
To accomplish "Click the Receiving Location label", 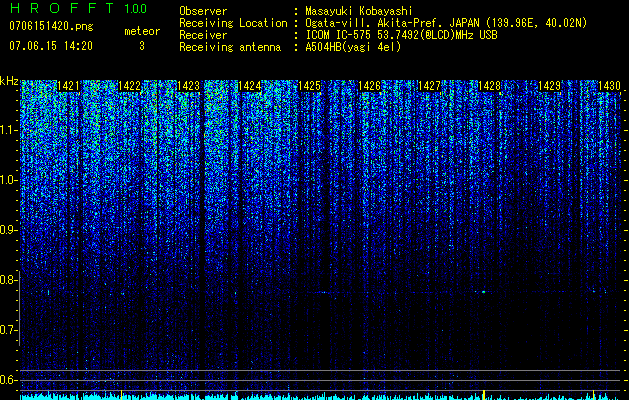I will pos(233,23).
